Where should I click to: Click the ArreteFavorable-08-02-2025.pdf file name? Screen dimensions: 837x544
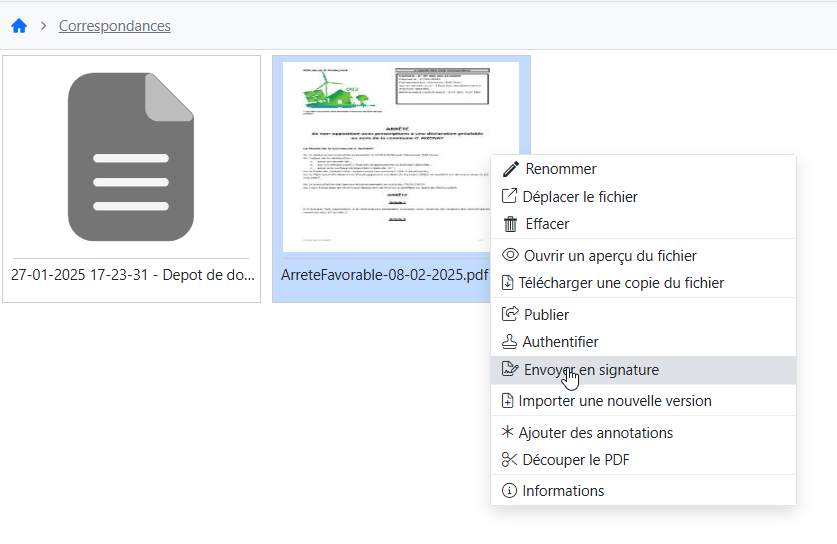click(x=384, y=275)
